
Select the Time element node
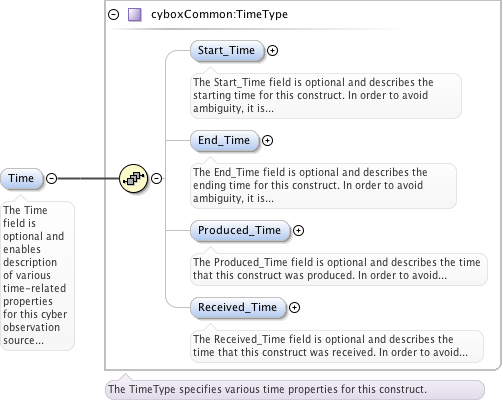[22, 178]
